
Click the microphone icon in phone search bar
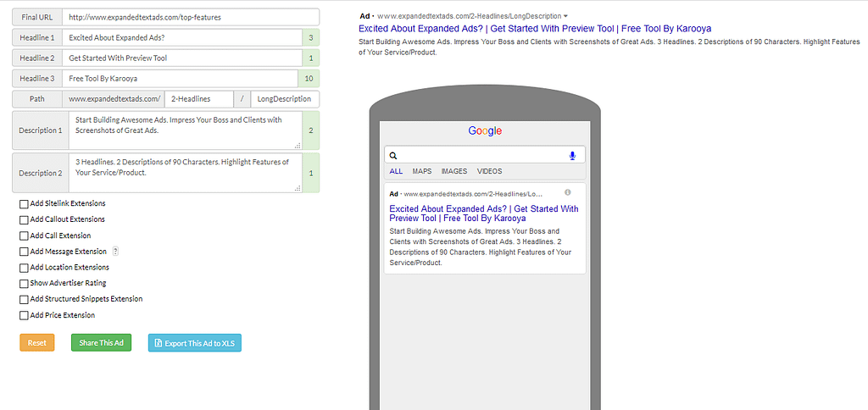point(572,156)
